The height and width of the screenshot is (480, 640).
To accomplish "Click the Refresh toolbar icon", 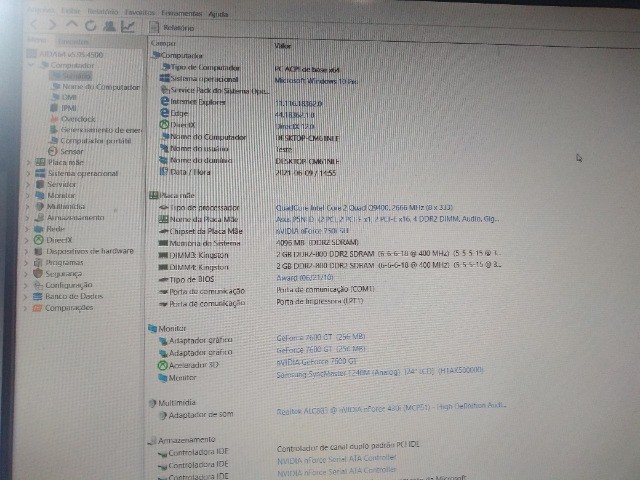I will 91,26.
